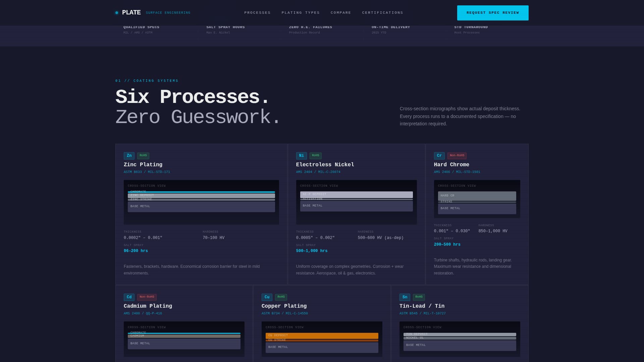
Task: Select the Ni element badge on Electroless Nickel
Action: point(301,156)
